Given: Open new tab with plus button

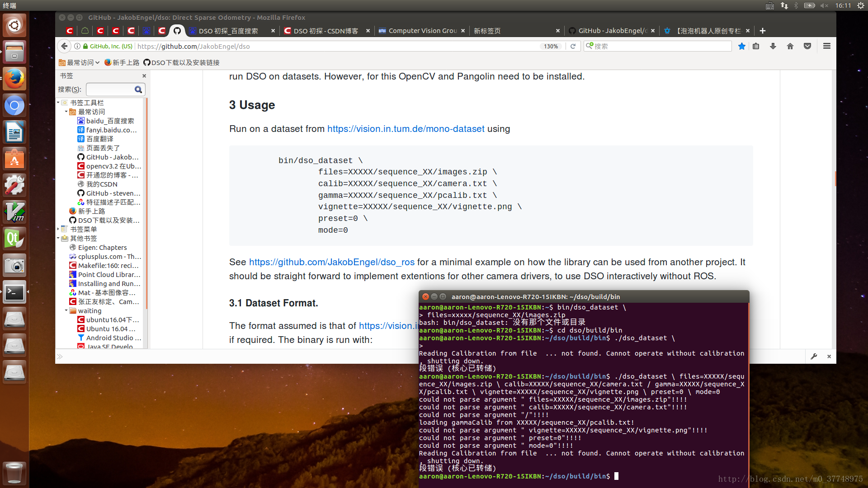Looking at the screenshot, I should click(x=763, y=31).
